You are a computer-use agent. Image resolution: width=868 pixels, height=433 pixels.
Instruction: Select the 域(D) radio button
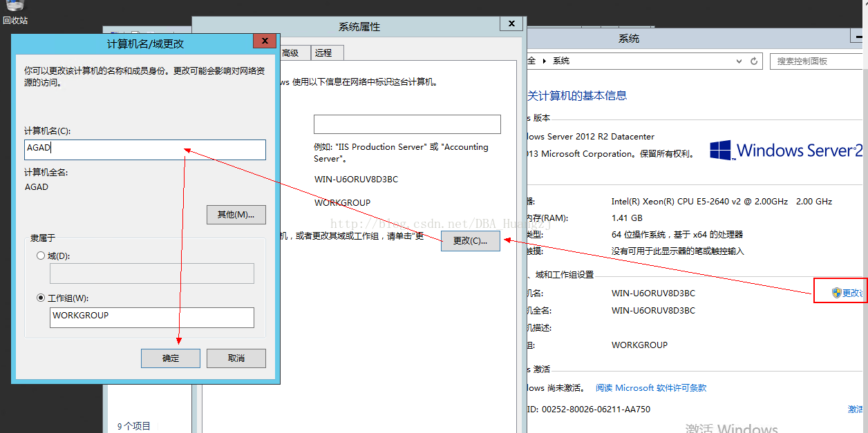click(x=41, y=256)
